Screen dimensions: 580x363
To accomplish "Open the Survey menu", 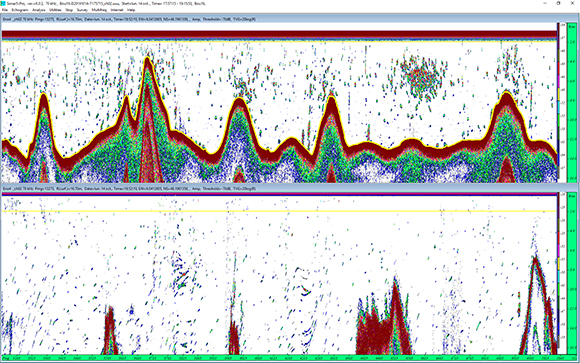I will click(82, 10).
